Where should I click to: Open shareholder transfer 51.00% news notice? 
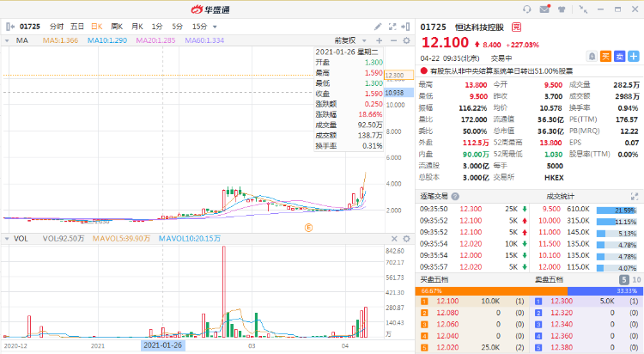coord(501,71)
